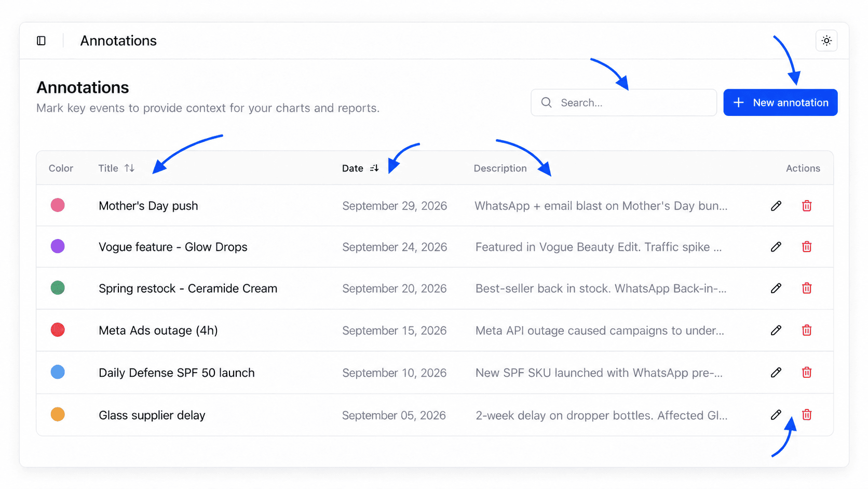Edit the Glass supplier delay annotation
868x489 pixels.
(776, 415)
